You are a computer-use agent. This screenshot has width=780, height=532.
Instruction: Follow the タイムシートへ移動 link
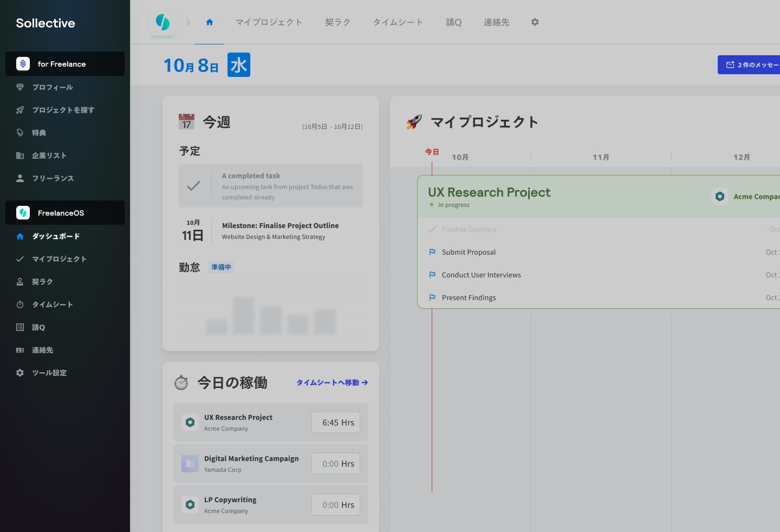(331, 382)
